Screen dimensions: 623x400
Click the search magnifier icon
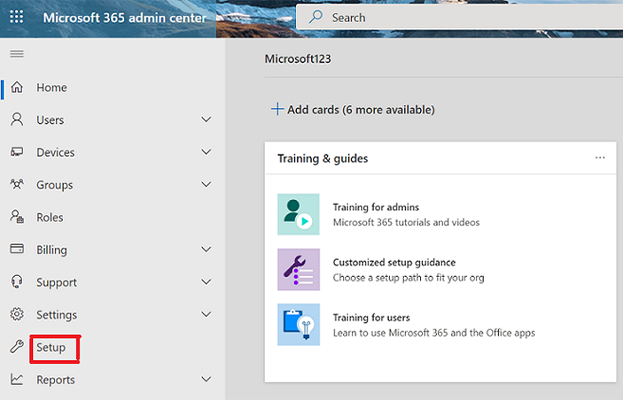[316, 17]
